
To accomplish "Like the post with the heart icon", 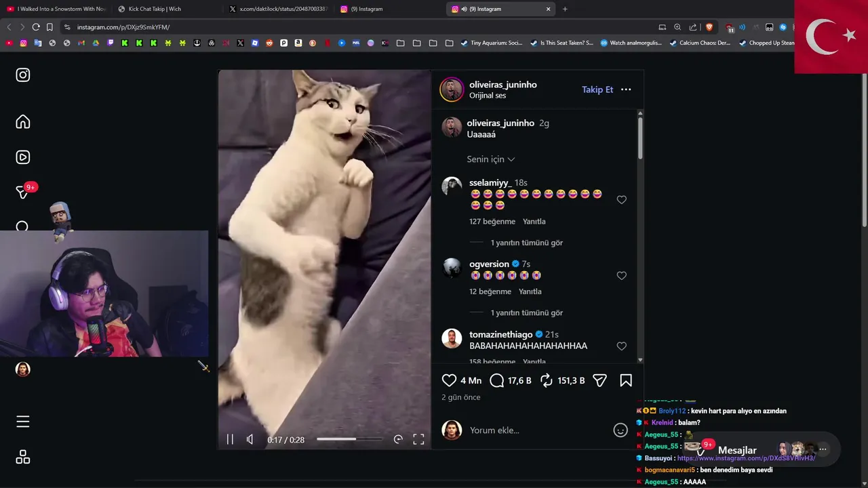I will 449,381.
